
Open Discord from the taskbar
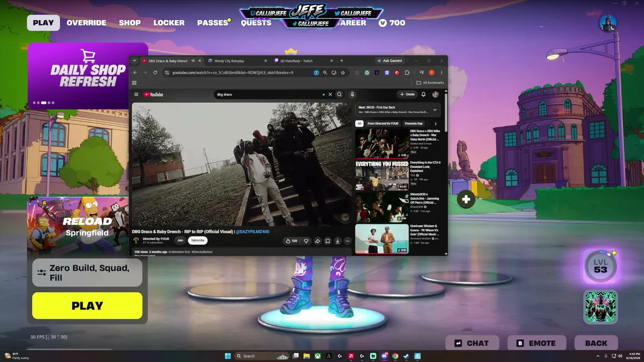(x=384, y=356)
